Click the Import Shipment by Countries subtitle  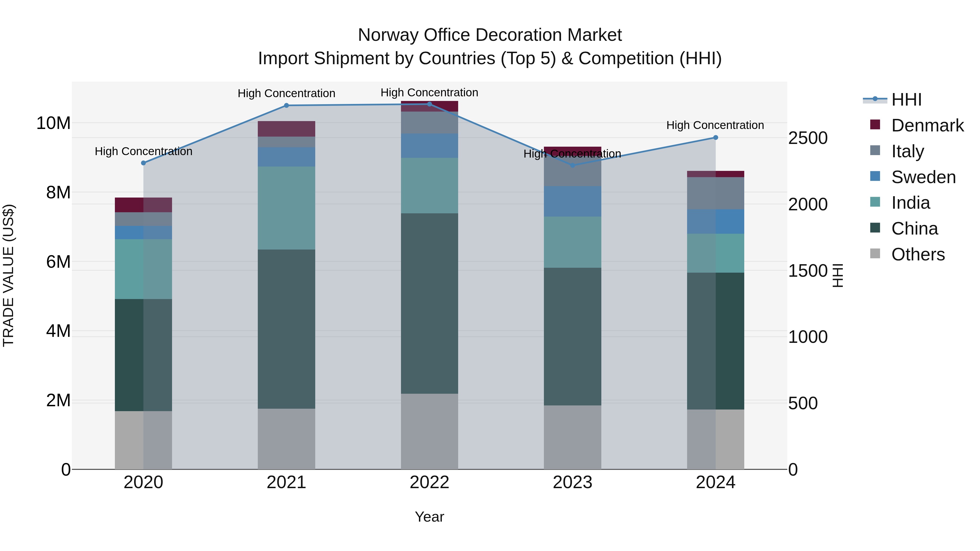[x=490, y=59]
